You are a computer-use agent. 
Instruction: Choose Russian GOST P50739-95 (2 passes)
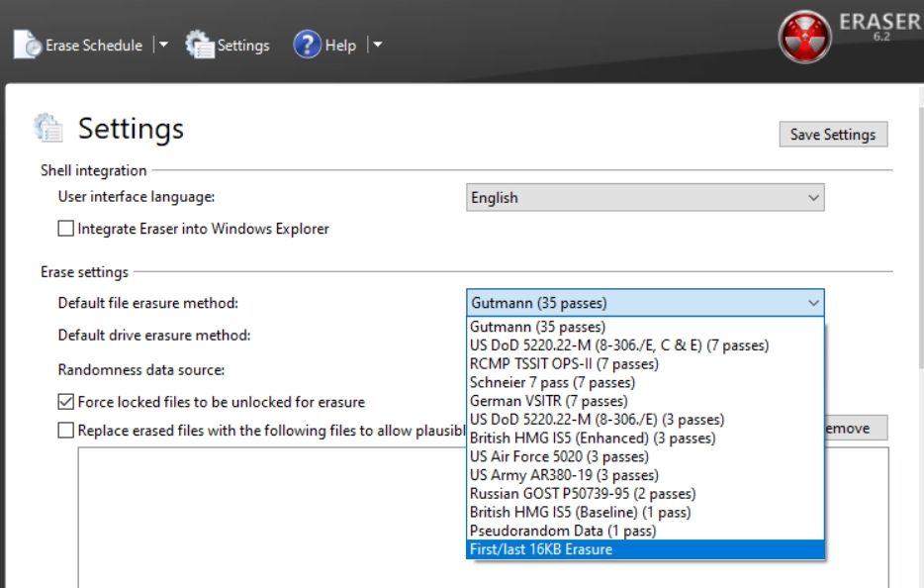coord(645,494)
